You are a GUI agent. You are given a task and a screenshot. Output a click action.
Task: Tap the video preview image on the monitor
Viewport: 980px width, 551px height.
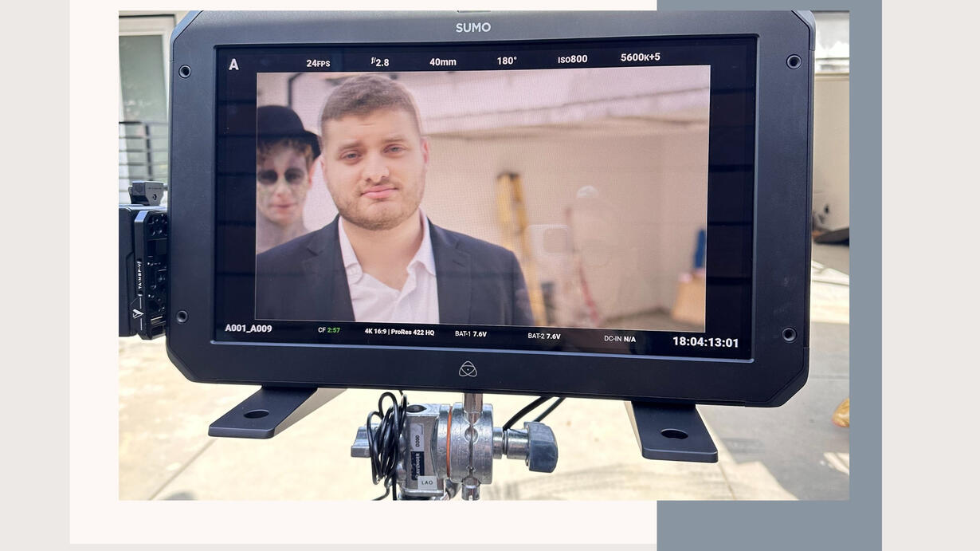482,198
